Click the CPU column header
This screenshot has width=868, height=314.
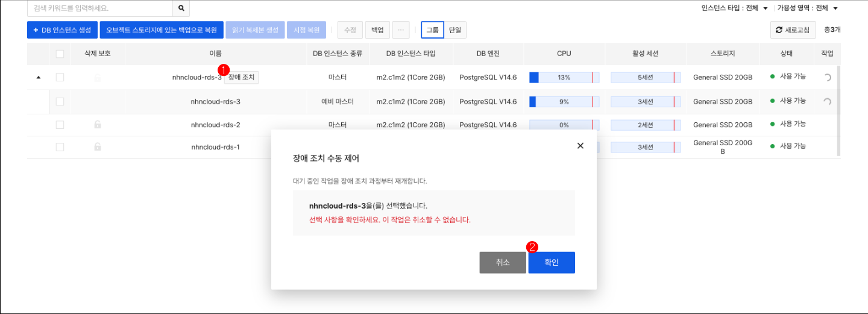(564, 54)
